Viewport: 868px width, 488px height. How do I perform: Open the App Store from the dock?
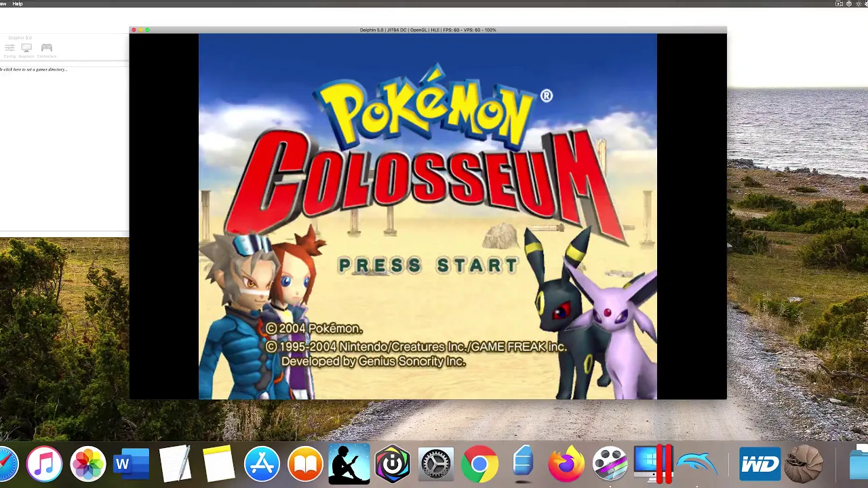pyautogui.click(x=262, y=464)
